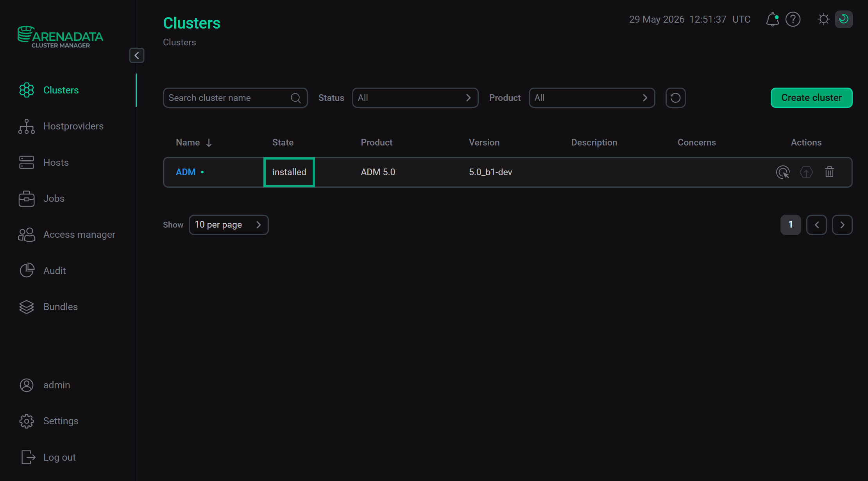Focus the Search cluster name field

click(x=235, y=98)
